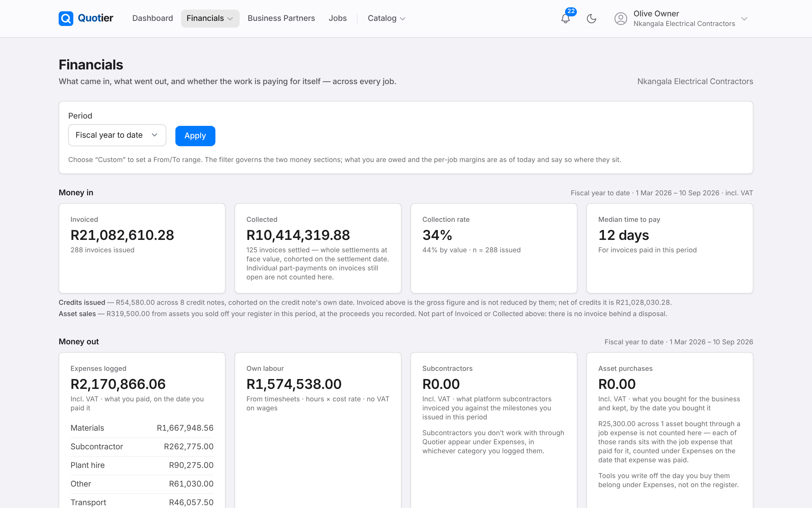
Task: Click the Asset purchases card label
Action: point(625,369)
